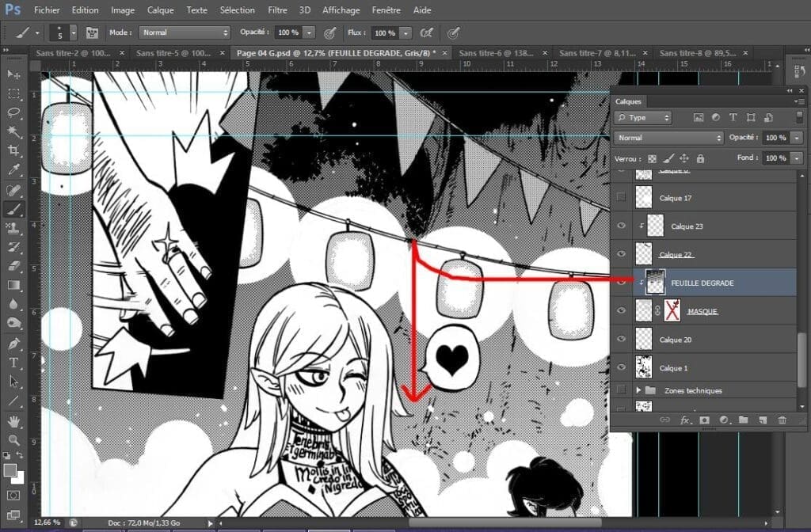Screen dimensions: 811x532
Task: Show the hidden Calque 17 layer
Action: point(621,197)
